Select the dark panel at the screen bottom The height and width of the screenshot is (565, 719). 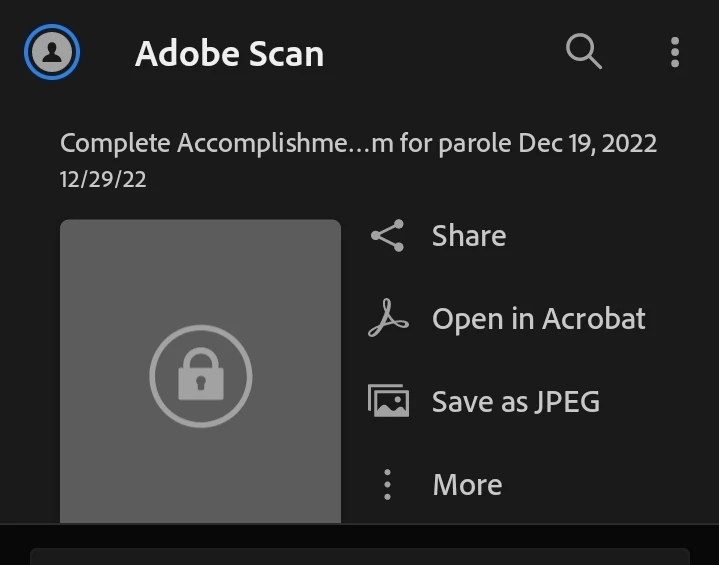[360, 555]
